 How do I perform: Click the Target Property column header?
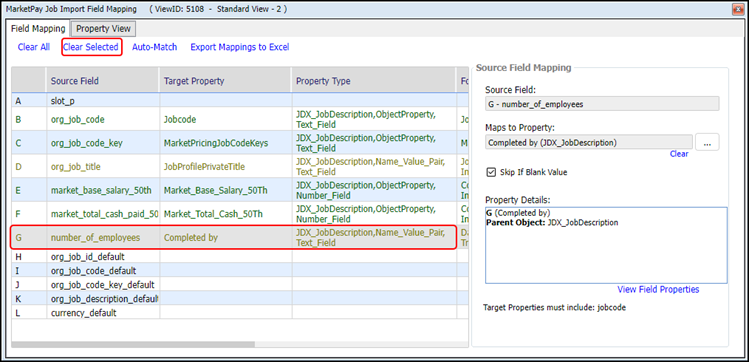click(225, 81)
